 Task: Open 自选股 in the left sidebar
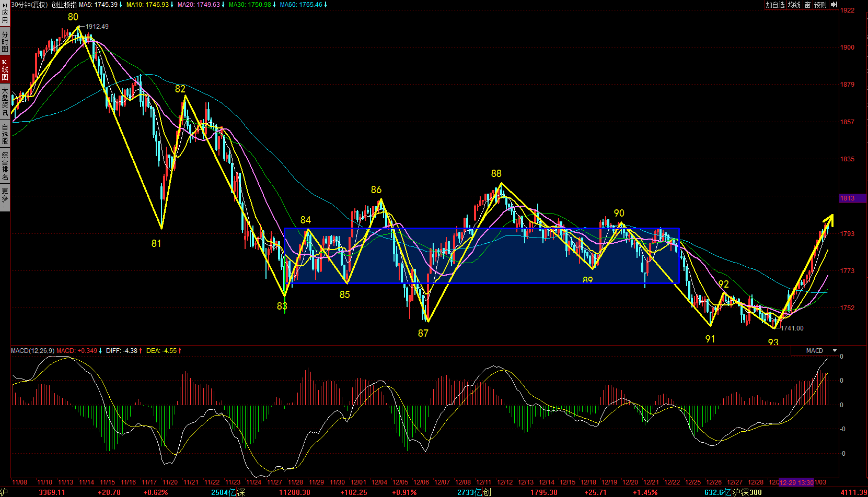point(5,134)
